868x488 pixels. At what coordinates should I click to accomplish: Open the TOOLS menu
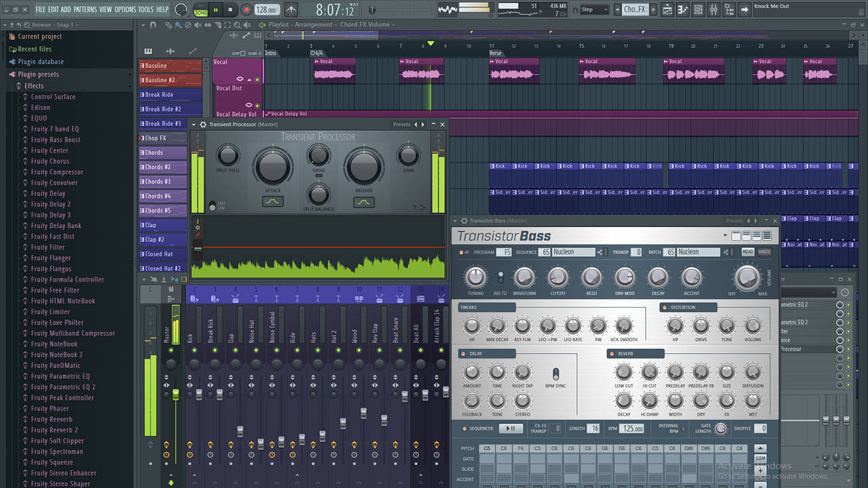146,9
